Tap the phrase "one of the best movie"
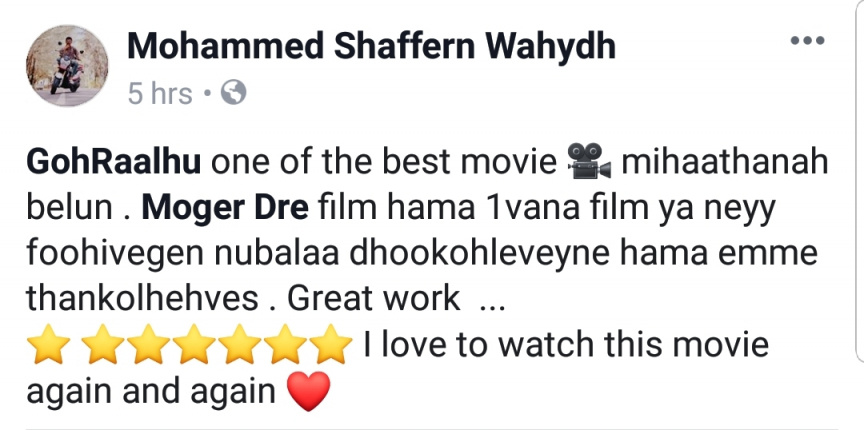Screen dimensions: 864x430 [384, 162]
